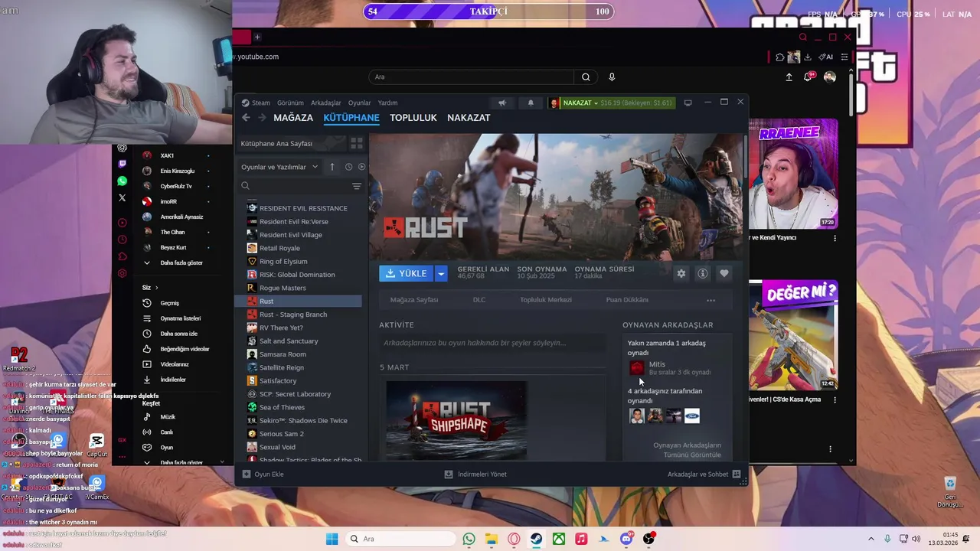980x551 pixels.
Task: Click the YouTube create upload icon
Action: tap(789, 77)
